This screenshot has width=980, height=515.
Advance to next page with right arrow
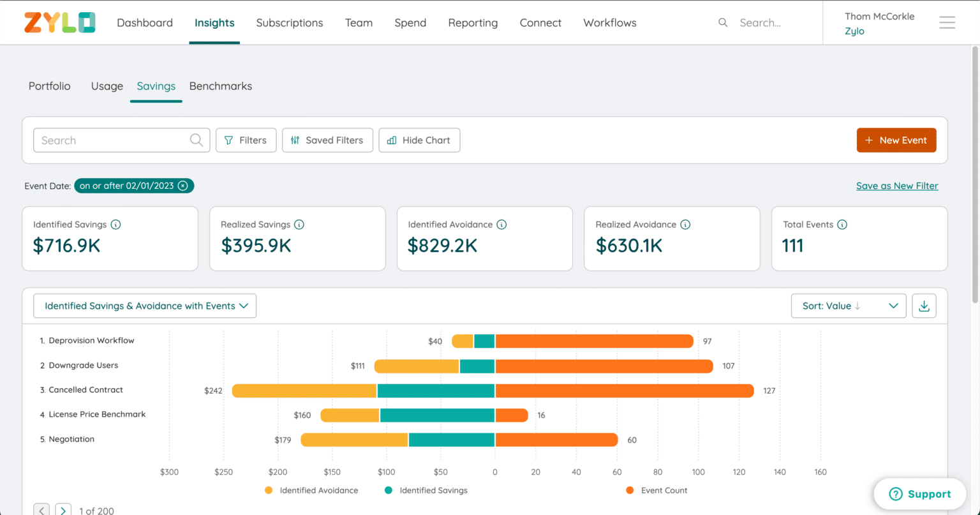tap(63, 510)
